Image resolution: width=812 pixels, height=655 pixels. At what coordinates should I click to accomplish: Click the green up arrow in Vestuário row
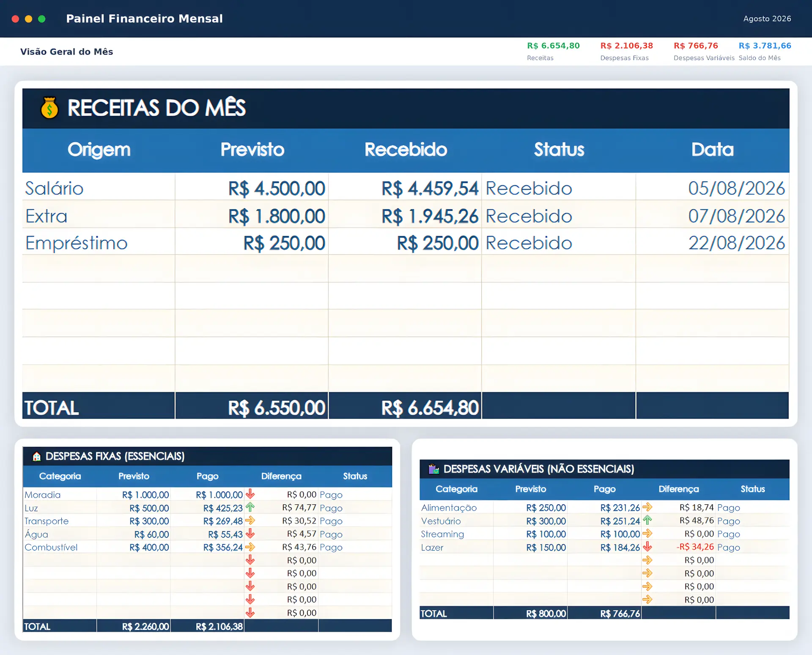tap(647, 520)
